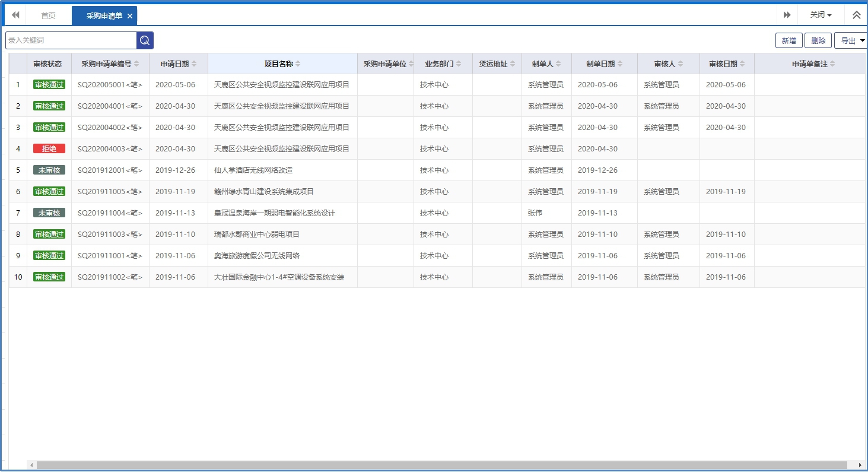
Task: Sort by 审核日期 column arrows
Action: [742, 64]
